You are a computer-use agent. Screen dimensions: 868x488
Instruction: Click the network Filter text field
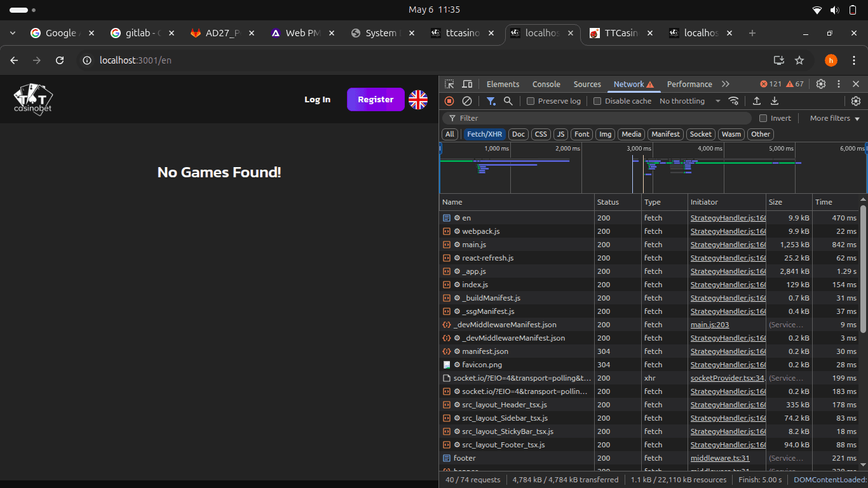tap(597, 118)
